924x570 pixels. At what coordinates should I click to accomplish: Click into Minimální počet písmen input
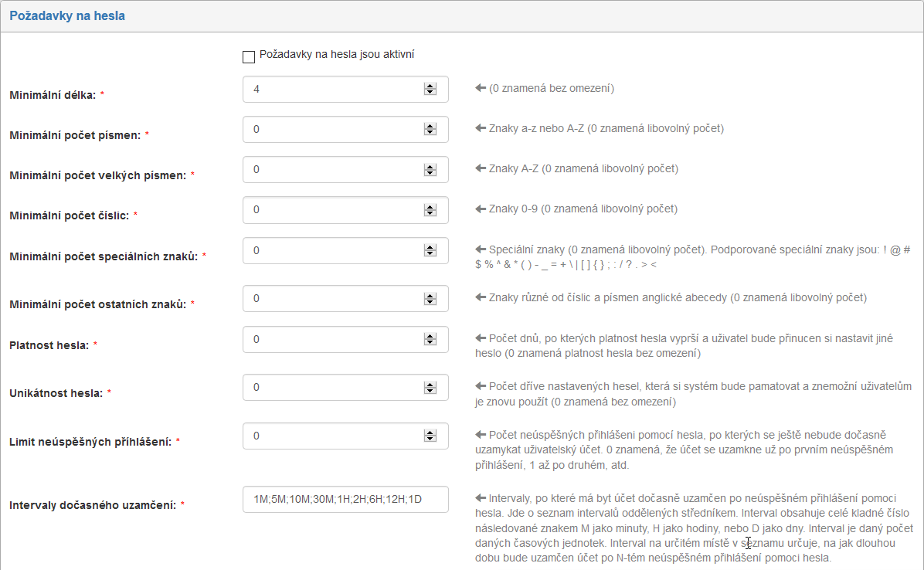pyautogui.click(x=332, y=130)
